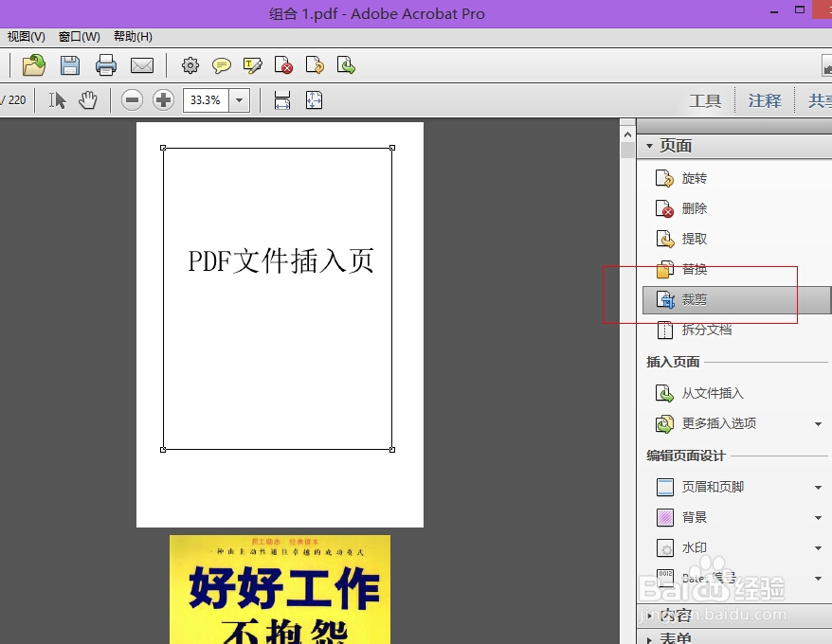Screen dimensions: 832x644
Task: Open the 水印 (Watermark) tool
Action: click(693, 547)
